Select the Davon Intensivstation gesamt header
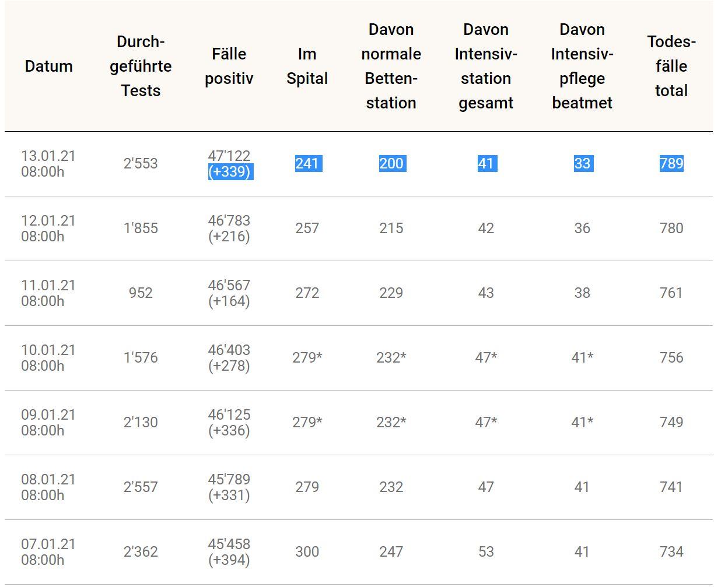The image size is (728, 587). (x=486, y=66)
